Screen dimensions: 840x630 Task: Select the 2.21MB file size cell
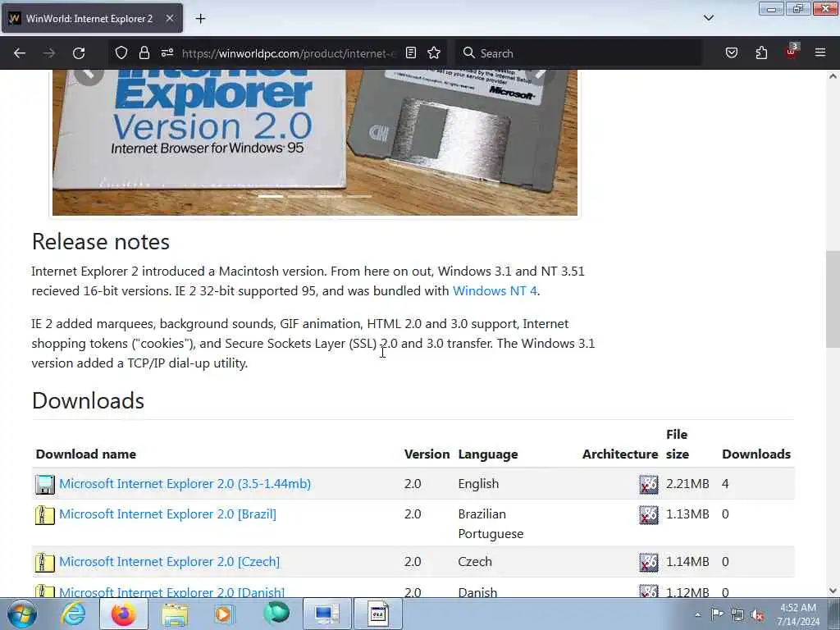click(x=687, y=484)
